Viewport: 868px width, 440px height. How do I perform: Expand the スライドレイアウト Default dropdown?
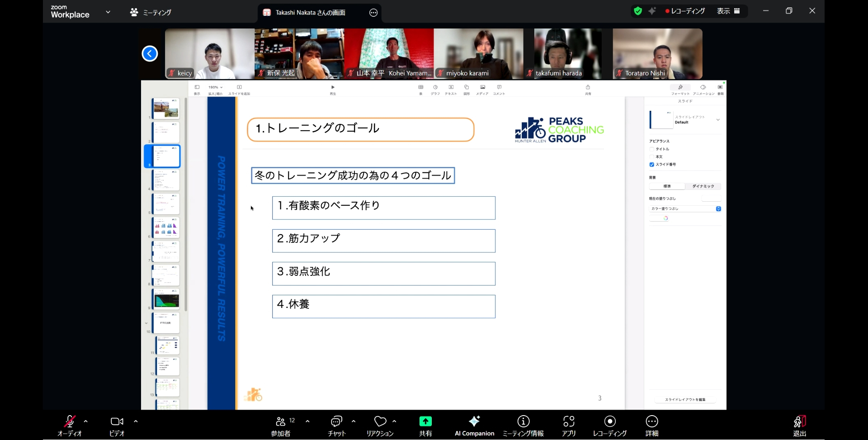pos(718,119)
